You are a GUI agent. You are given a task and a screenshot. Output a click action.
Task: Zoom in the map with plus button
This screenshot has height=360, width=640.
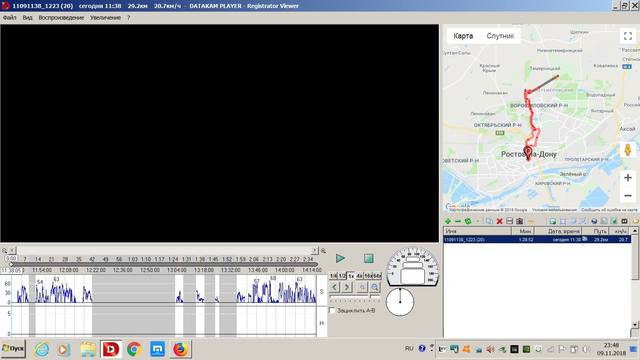click(x=628, y=178)
